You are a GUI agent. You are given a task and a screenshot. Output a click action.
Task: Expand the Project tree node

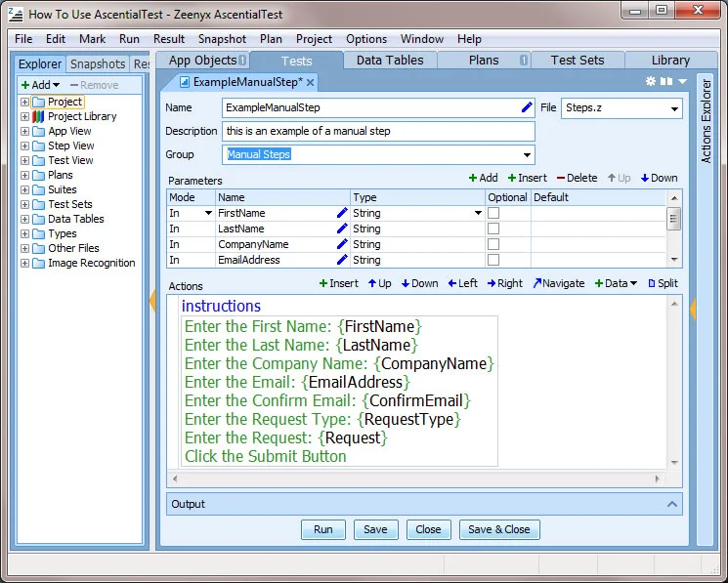[25, 102]
